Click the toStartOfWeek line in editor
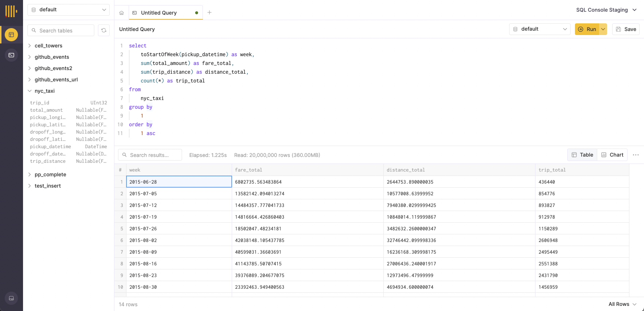The width and height of the screenshot is (644, 311). 197,54
